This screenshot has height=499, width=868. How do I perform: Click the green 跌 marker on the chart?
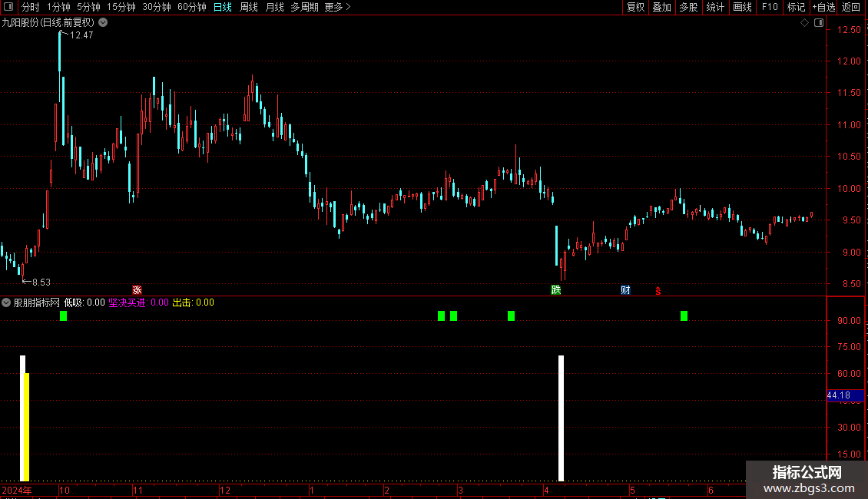click(x=556, y=290)
